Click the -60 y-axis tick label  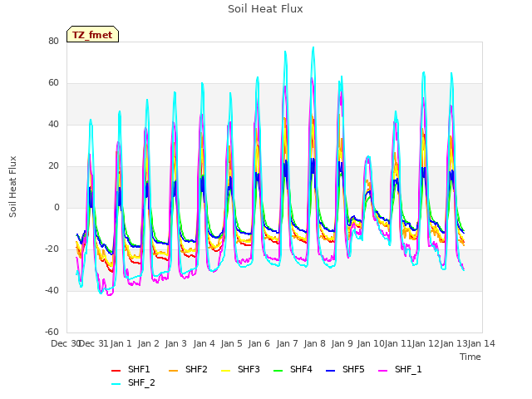tap(52, 332)
